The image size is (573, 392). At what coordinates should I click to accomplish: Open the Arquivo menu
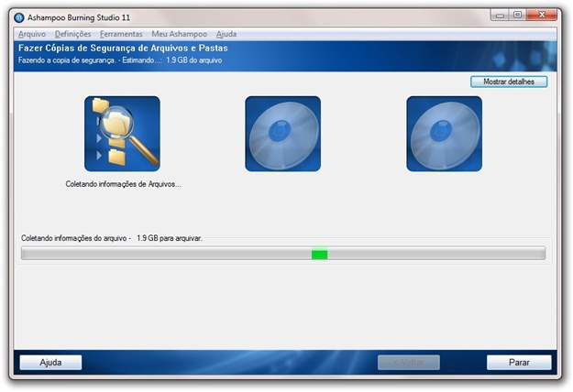(x=32, y=34)
